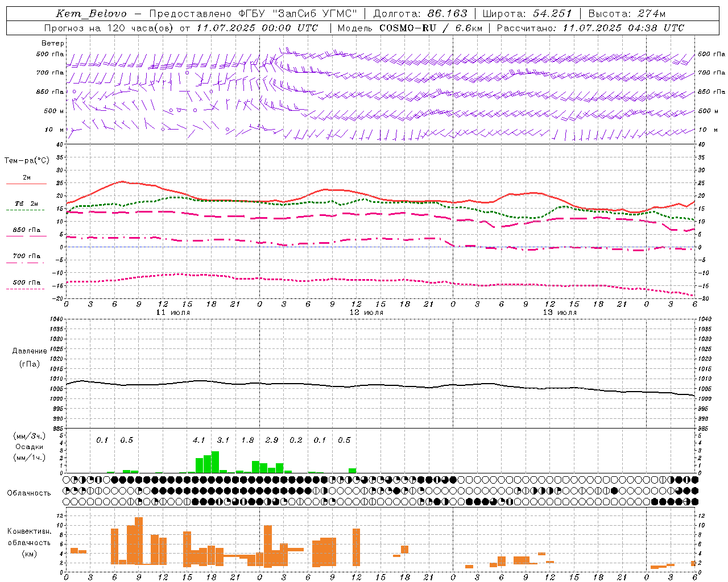Click the 0.2 precipitation total
The height and width of the screenshot is (582, 728).
(296, 440)
